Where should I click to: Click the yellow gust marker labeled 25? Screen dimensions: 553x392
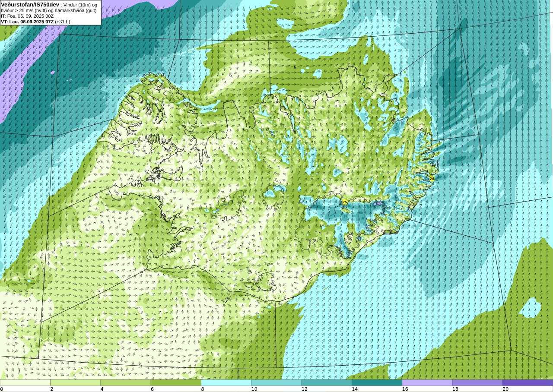coord(345,202)
